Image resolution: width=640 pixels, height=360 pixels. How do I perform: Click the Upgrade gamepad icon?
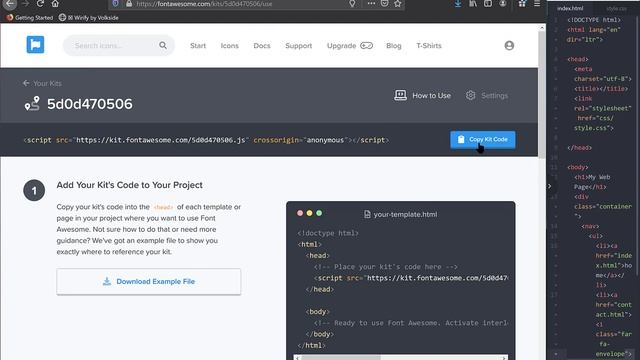coord(367,45)
